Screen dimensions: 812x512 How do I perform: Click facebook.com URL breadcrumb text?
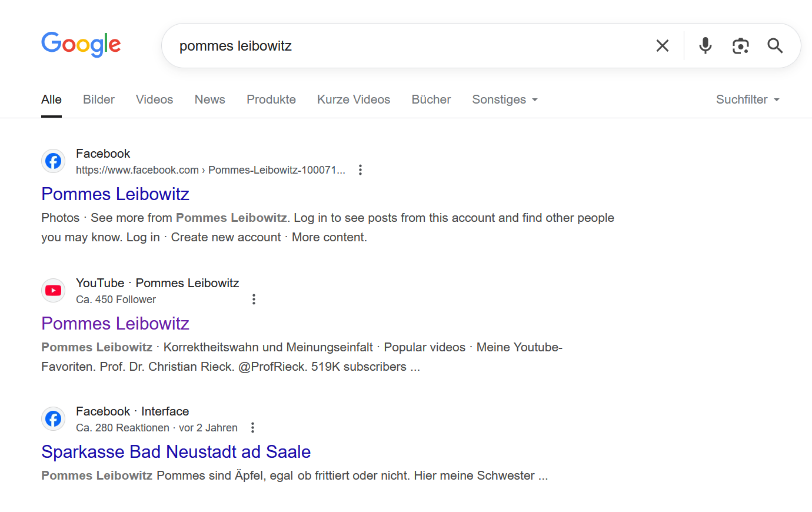[x=211, y=170]
